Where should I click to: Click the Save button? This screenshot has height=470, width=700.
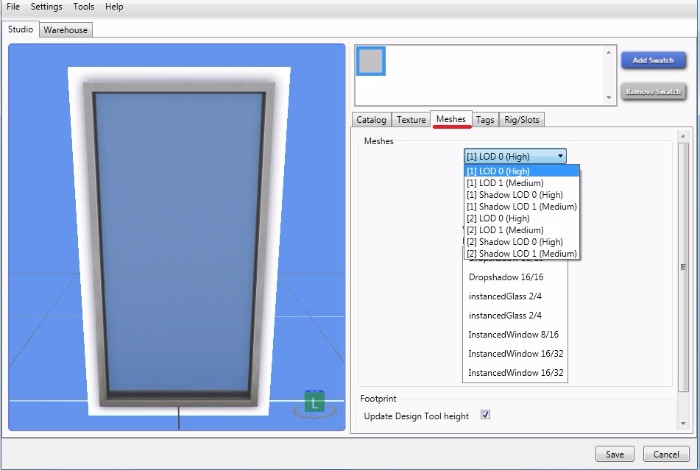pos(614,454)
